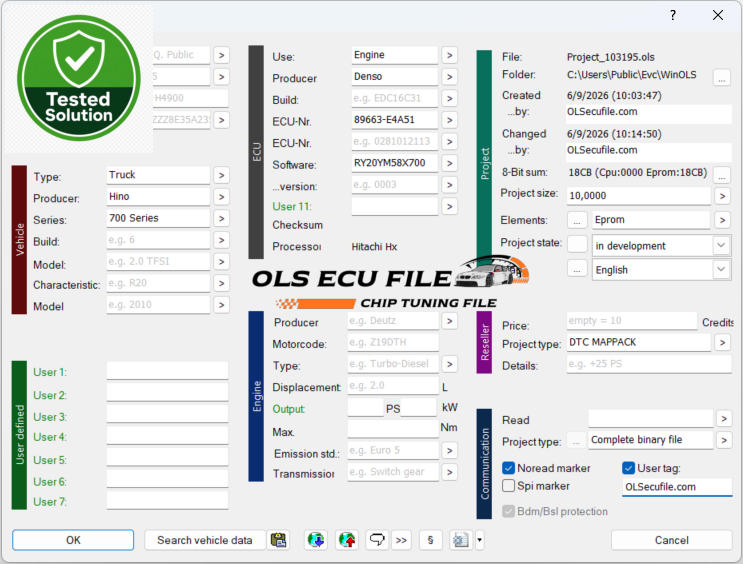Open the Project state dropdown 'in development'
The height and width of the screenshot is (564, 743).
[661, 246]
